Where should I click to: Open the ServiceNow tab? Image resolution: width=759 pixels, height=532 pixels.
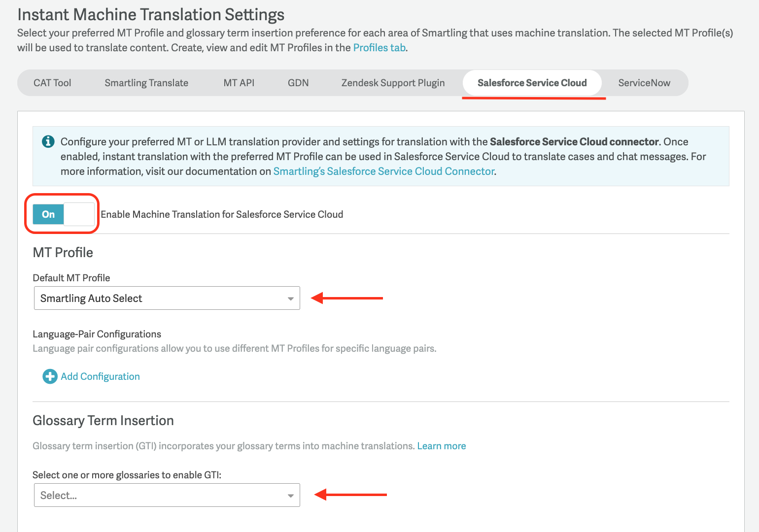644,83
